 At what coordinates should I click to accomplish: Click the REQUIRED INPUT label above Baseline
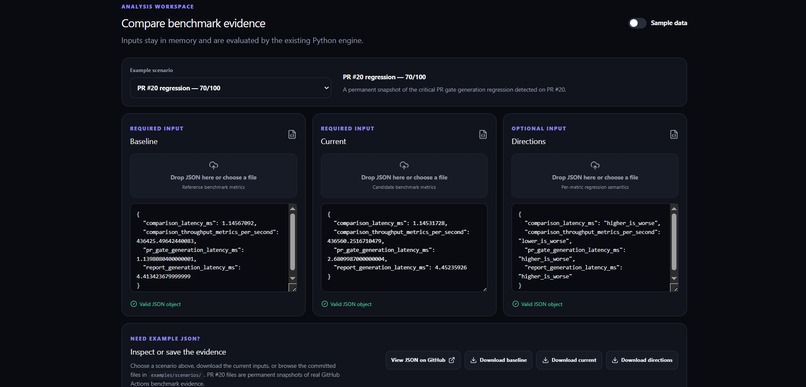click(157, 128)
